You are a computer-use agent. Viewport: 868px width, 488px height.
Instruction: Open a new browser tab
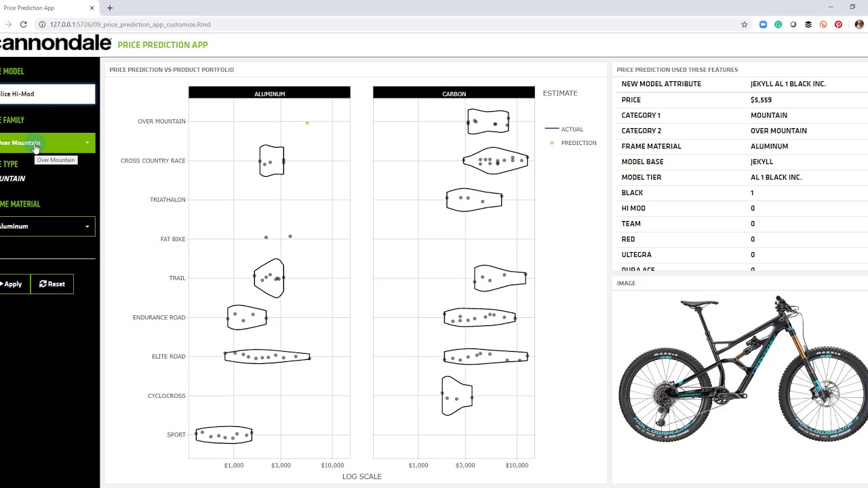(x=110, y=8)
